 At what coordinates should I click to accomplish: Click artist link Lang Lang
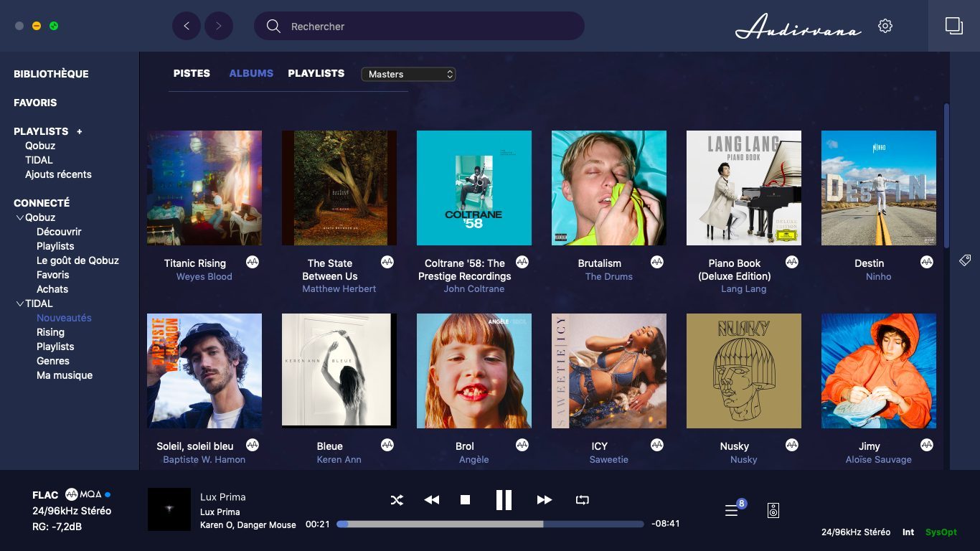(744, 288)
